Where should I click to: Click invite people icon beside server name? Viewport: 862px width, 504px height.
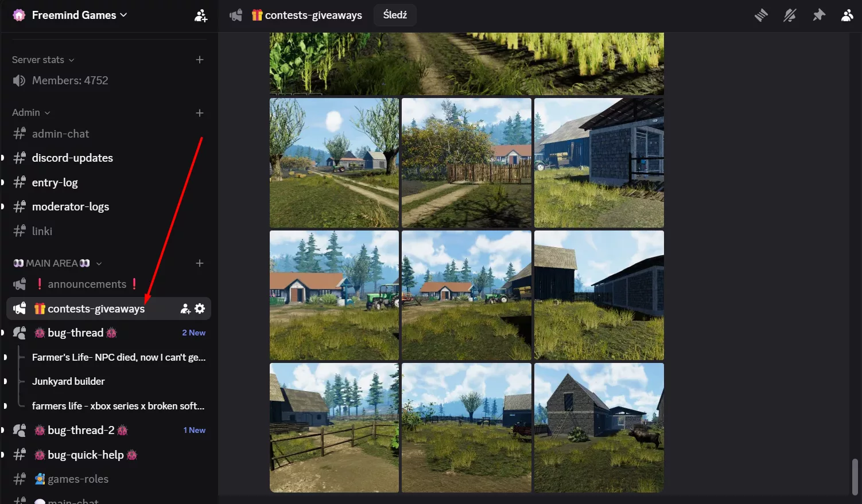point(200,15)
